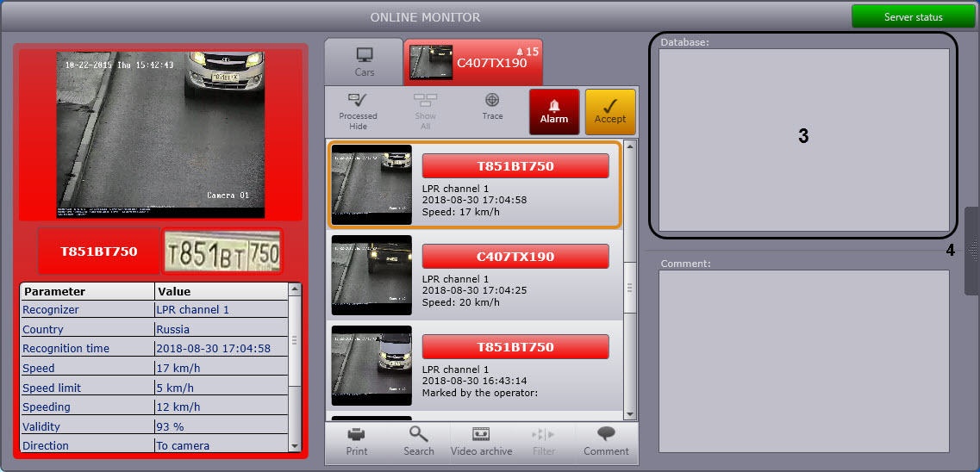
Task: Click the yellow Accept button
Action: (610, 112)
